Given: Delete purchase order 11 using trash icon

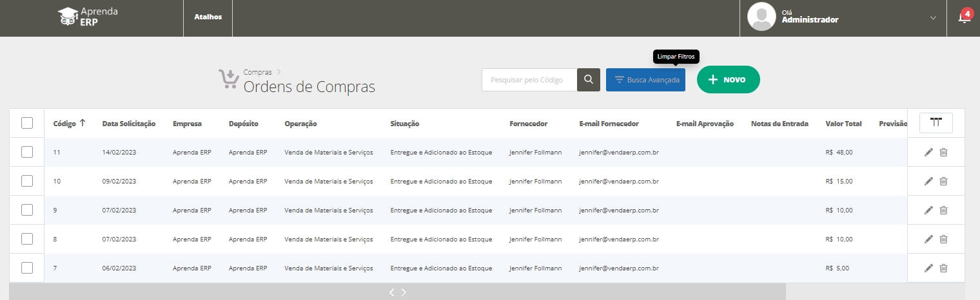Looking at the screenshot, I should (943, 153).
